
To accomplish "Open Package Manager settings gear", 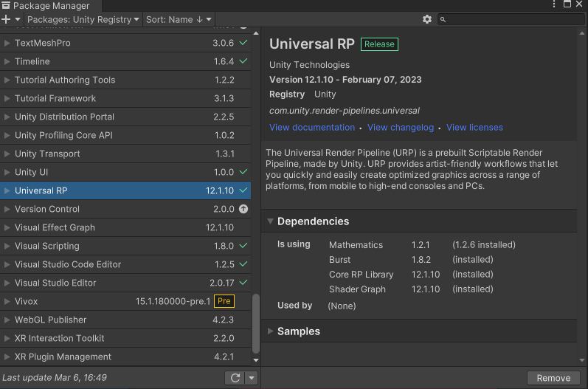I will 426,19.
